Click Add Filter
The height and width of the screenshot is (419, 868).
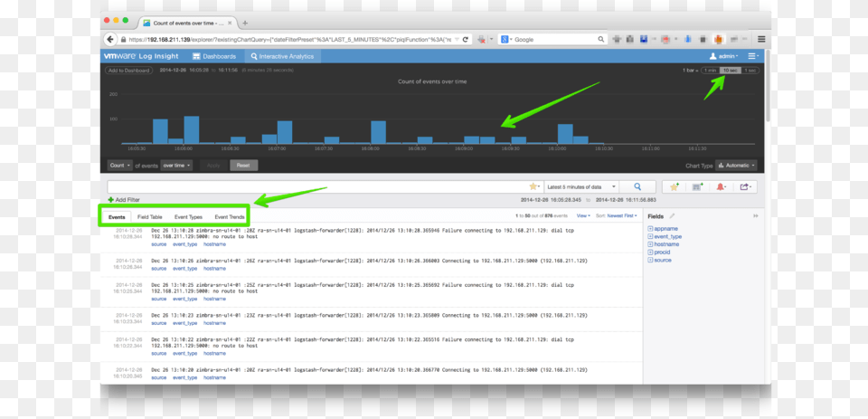(x=124, y=199)
